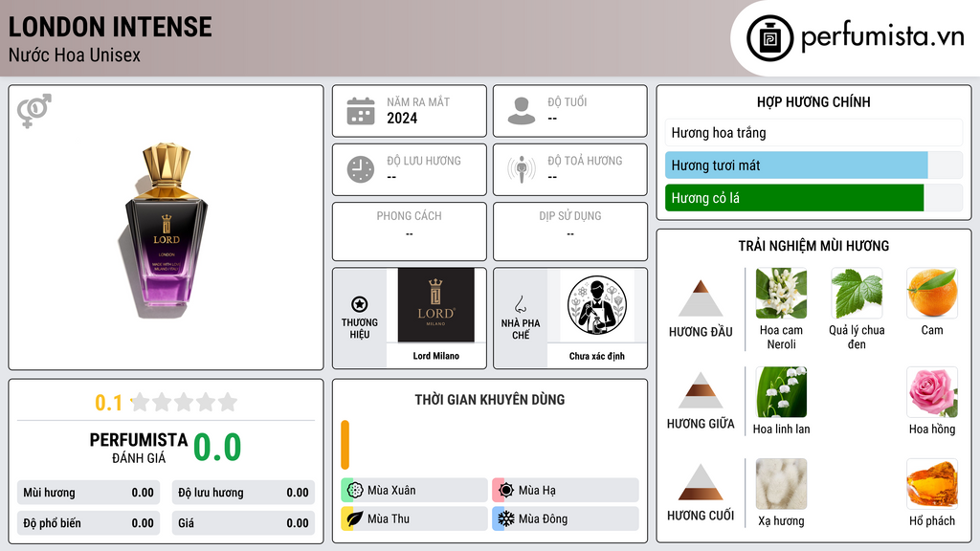The height and width of the screenshot is (551, 980).
Task: Click the Thời gian khuyên dùng heading
Action: coord(490,399)
